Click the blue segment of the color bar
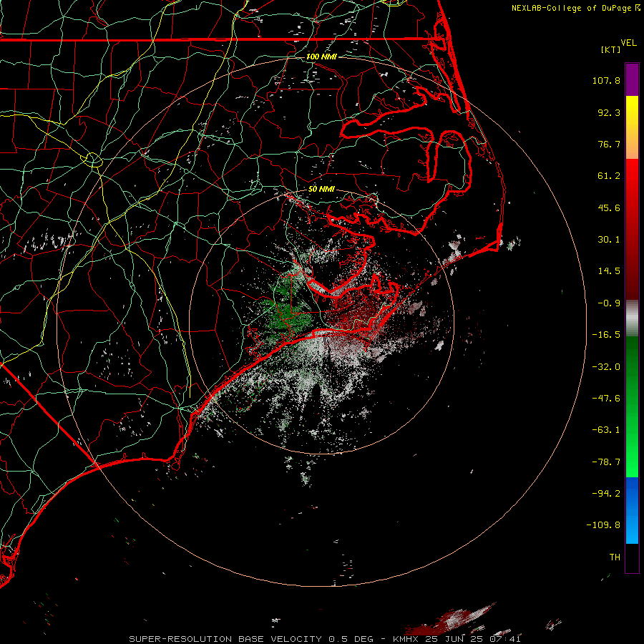 point(632,510)
